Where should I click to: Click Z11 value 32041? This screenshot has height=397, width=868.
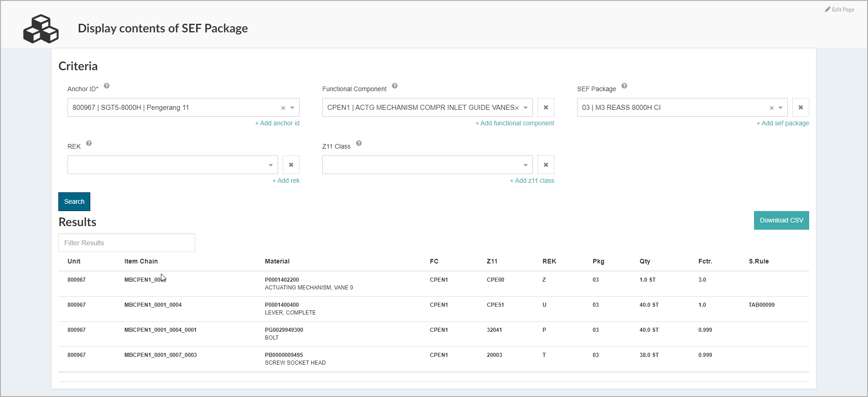coord(494,330)
